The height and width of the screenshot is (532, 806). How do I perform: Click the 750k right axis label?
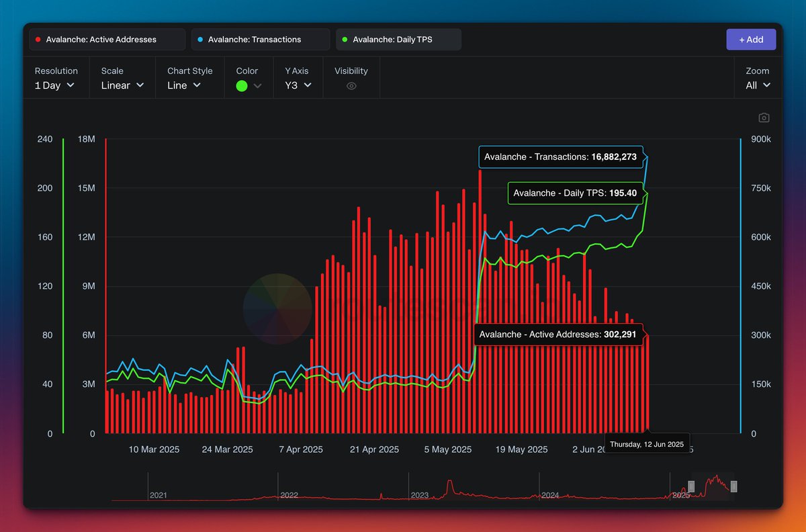tap(760, 188)
